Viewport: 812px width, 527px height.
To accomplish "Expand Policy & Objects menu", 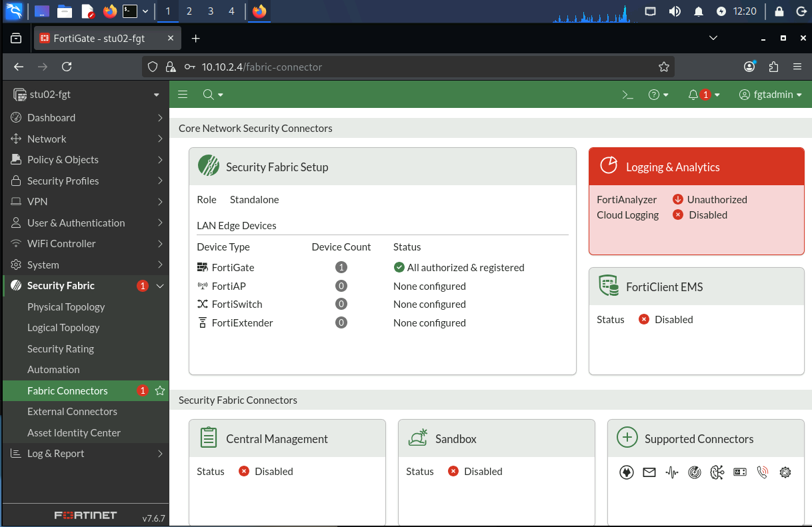I will point(85,160).
